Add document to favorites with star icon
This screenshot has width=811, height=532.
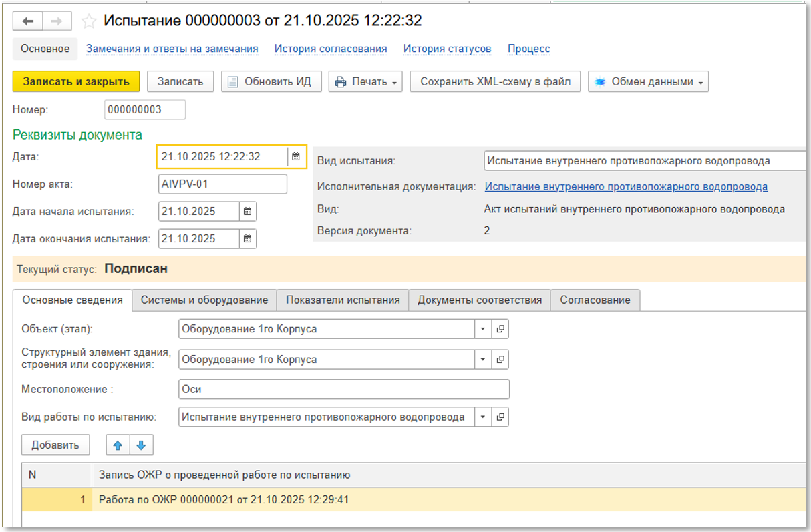click(88, 21)
